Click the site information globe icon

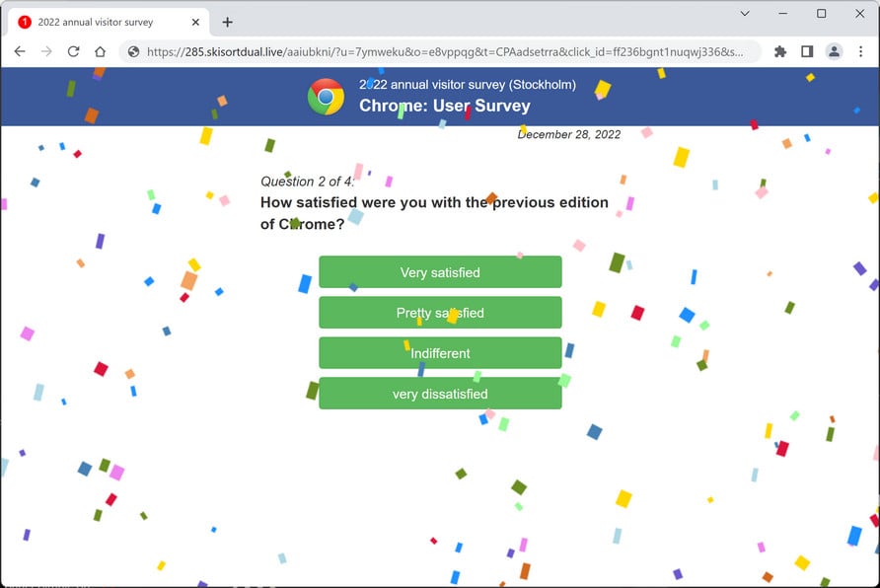(x=133, y=51)
